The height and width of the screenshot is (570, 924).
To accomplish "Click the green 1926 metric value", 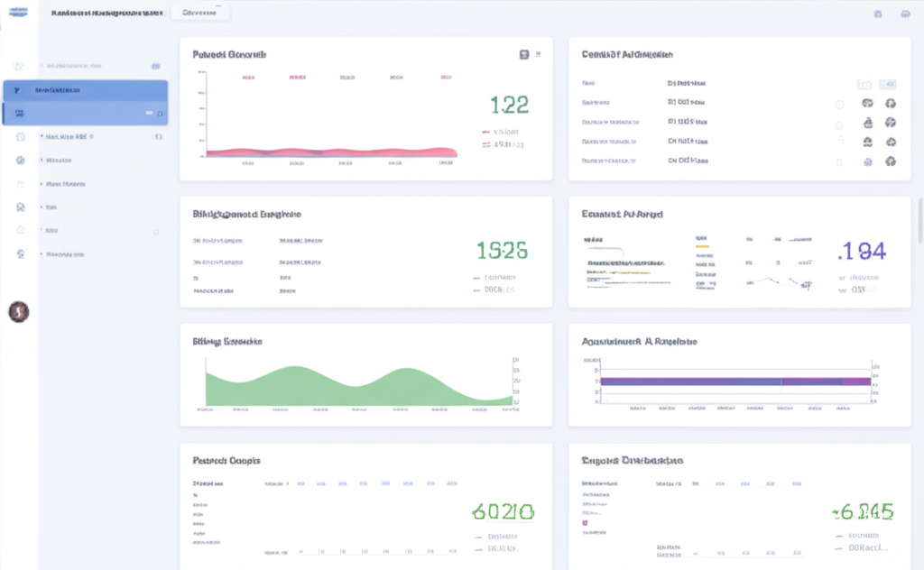I will [x=502, y=251].
